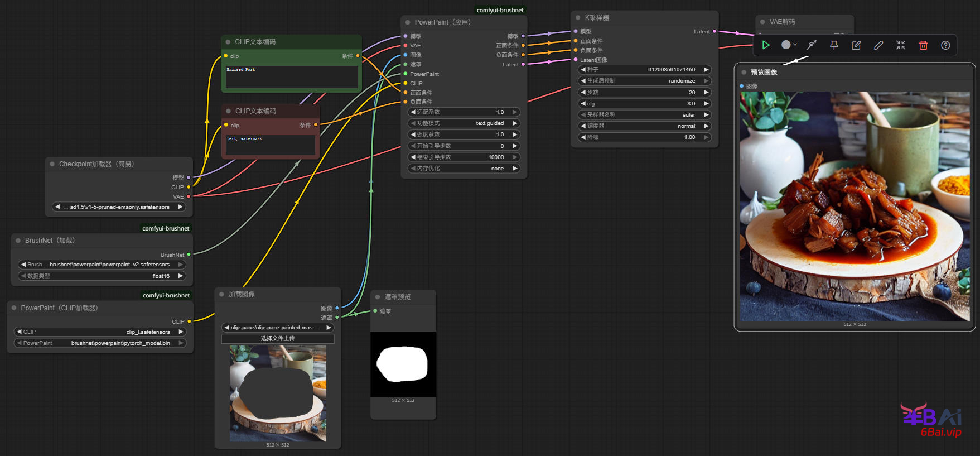Open the 采样器名称 euler dropdown

(x=644, y=115)
